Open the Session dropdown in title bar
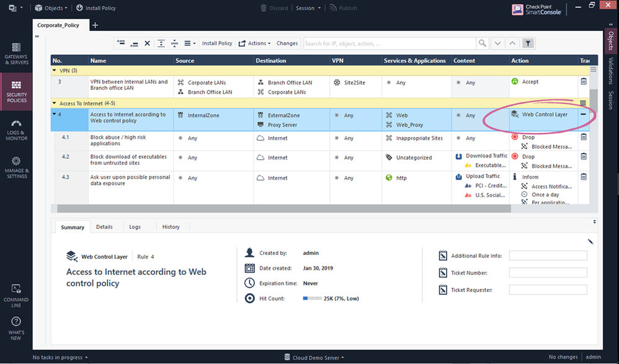 pos(308,8)
